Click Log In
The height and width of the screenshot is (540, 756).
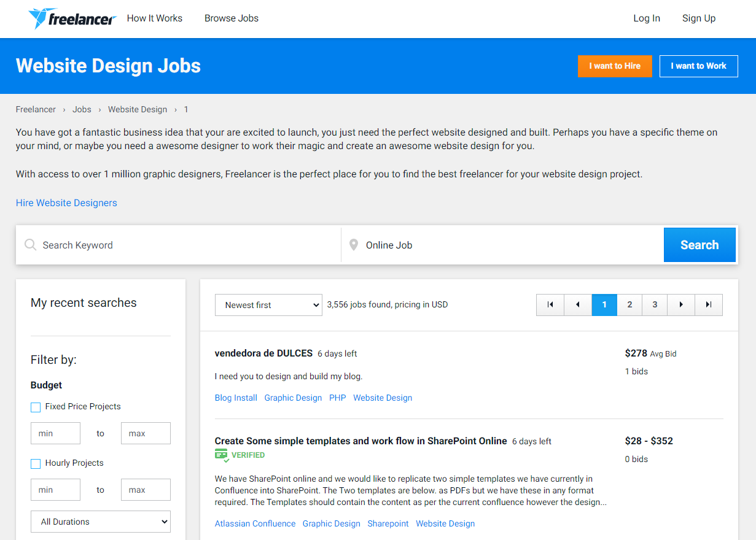(647, 18)
